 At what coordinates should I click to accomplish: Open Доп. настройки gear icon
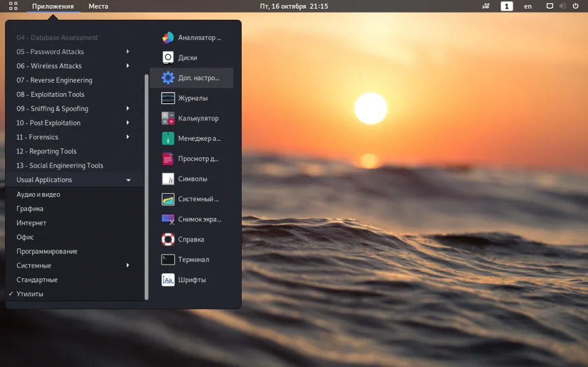(x=168, y=78)
